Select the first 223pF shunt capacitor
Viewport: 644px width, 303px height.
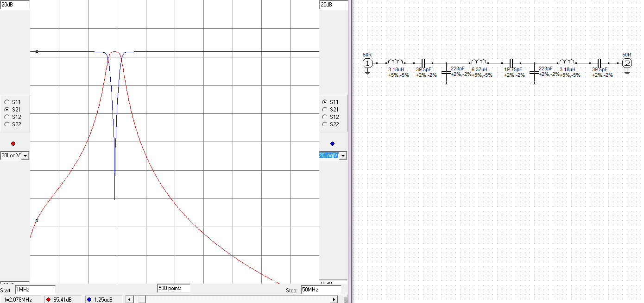point(446,72)
